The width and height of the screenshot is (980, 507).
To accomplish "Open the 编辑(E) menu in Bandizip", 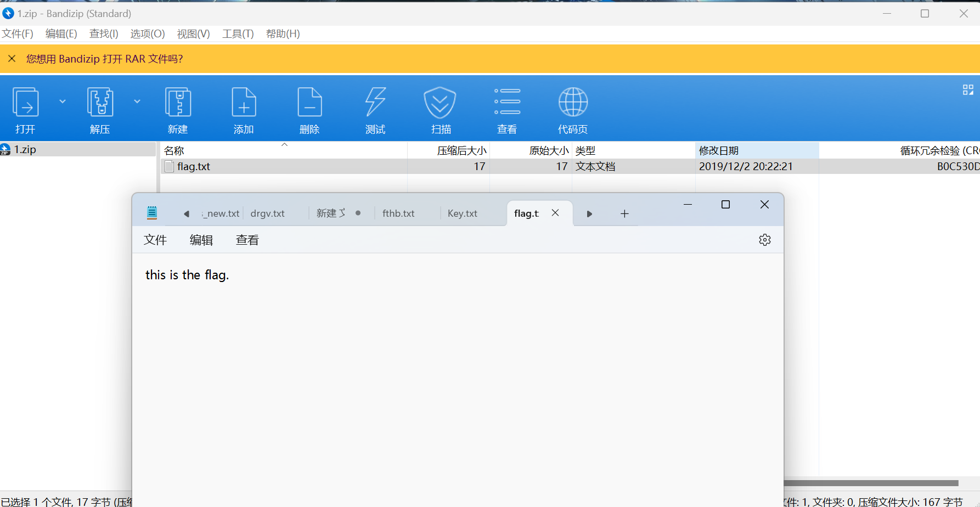I will click(61, 34).
